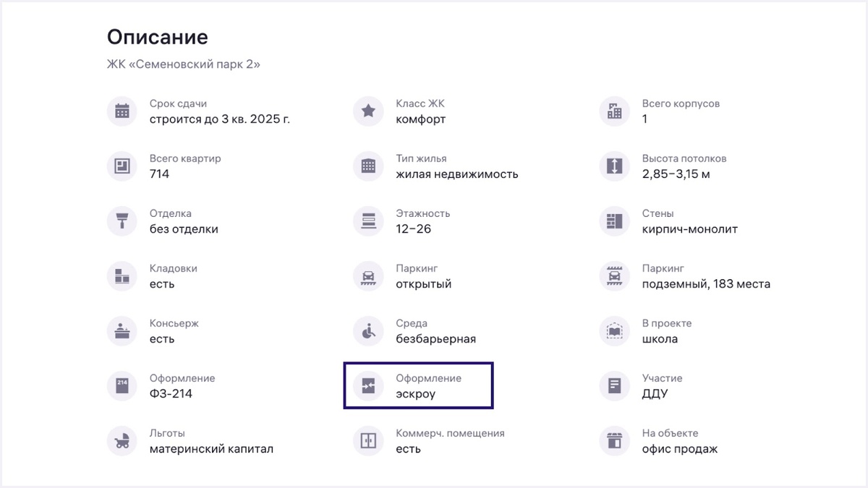
Task: Click the building icon beside Всего корпусов
Action: click(x=613, y=111)
